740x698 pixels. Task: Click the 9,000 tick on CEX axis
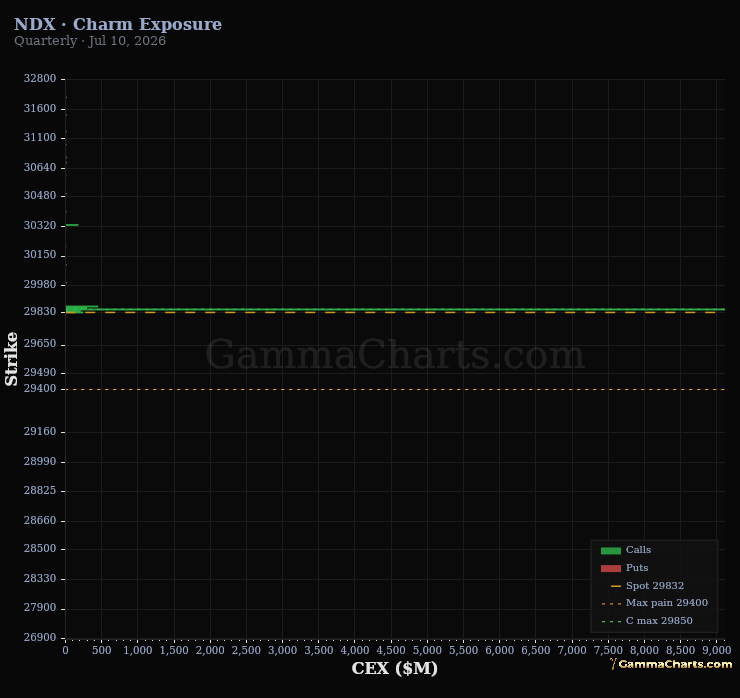click(716, 650)
